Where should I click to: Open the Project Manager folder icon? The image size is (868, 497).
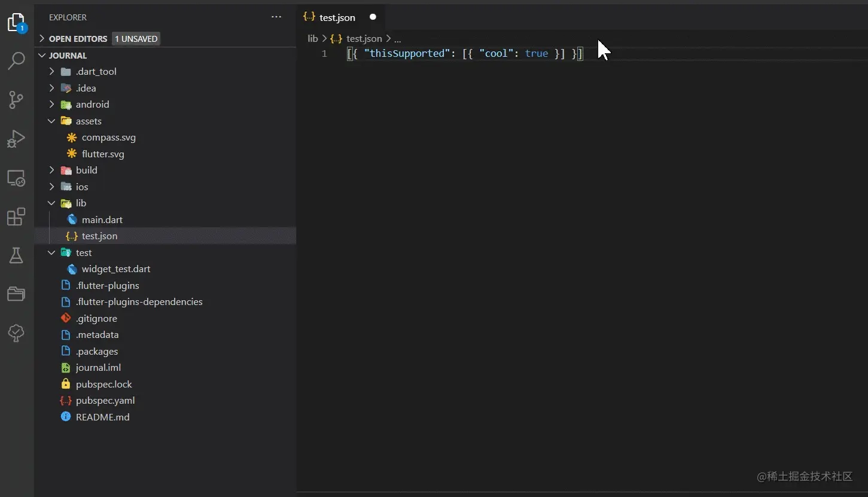16,294
